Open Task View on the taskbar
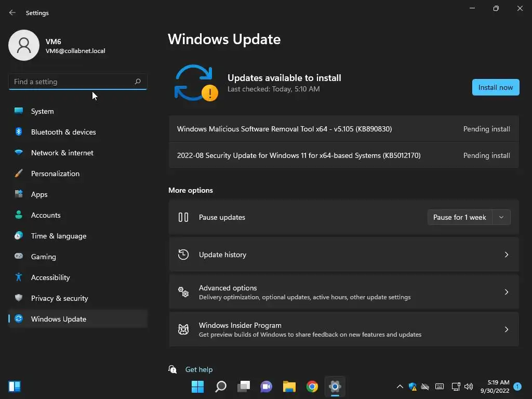 [243, 387]
